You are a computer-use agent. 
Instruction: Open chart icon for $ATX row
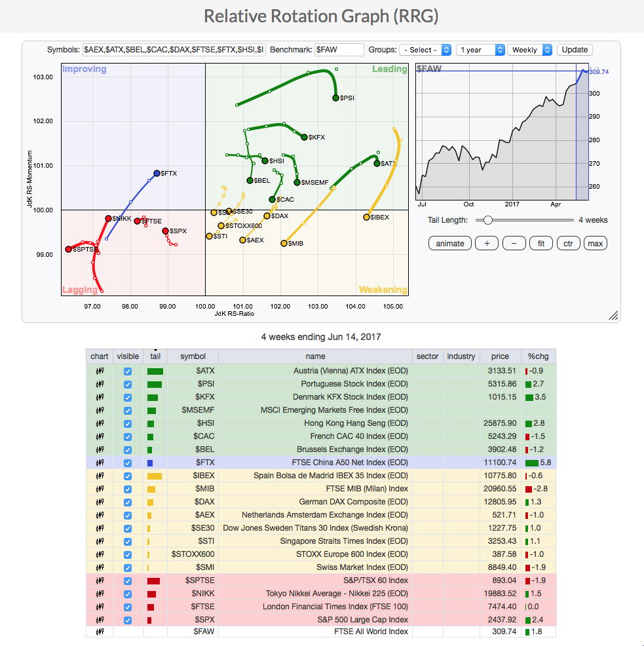click(x=100, y=371)
